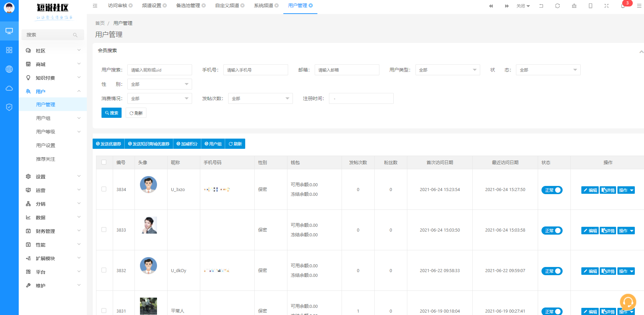Check the checkbox for user 3833
Viewport: 644px width, 315px height.
click(x=104, y=230)
